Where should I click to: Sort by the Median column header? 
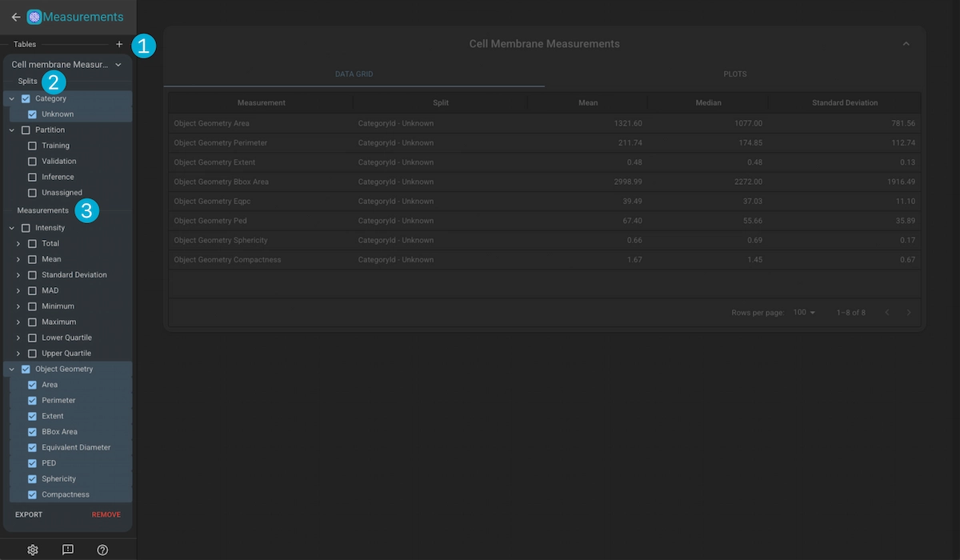coord(708,103)
